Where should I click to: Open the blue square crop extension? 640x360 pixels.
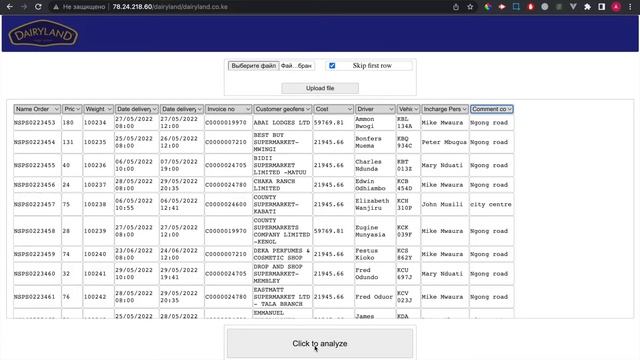pyautogui.click(x=516, y=7)
